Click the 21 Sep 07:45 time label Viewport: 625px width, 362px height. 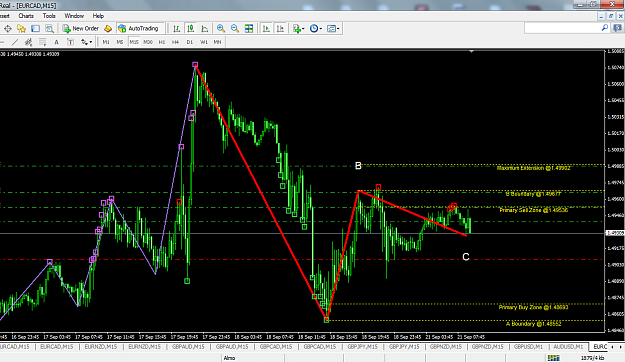point(471,337)
